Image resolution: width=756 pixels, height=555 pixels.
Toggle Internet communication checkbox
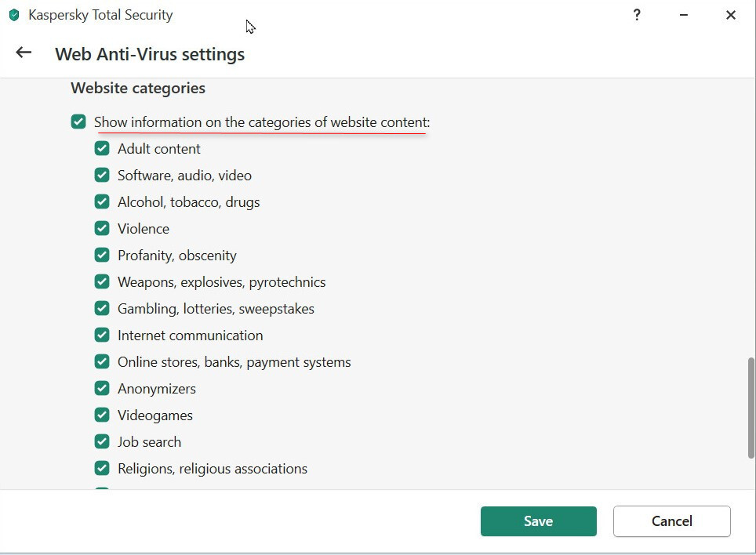(x=102, y=336)
